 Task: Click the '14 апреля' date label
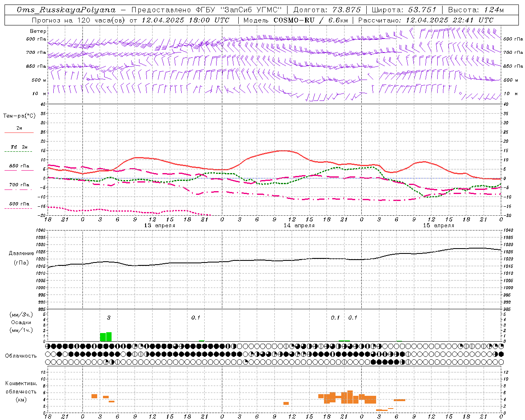[x=299, y=226]
